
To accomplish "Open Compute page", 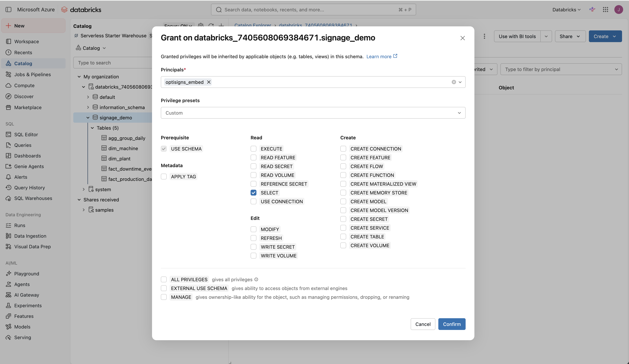I will coord(34,85).
